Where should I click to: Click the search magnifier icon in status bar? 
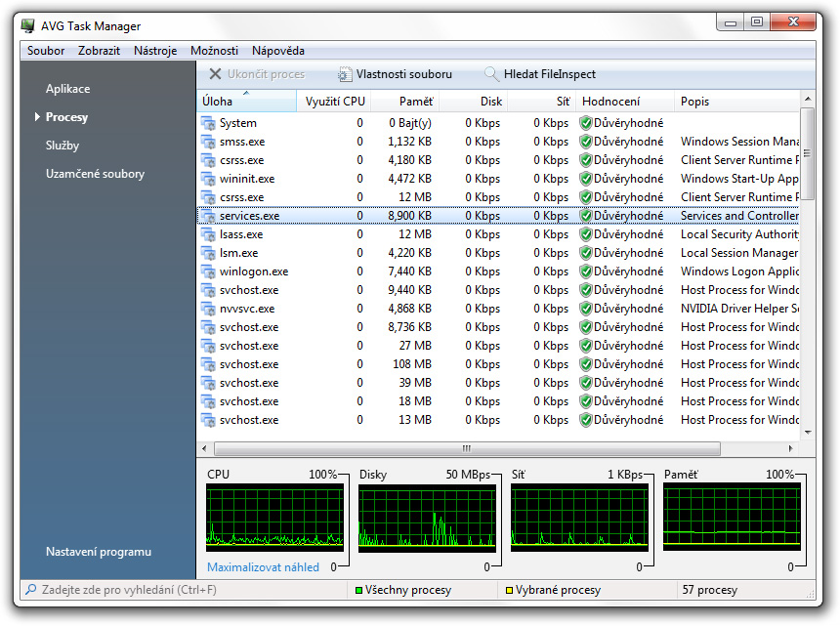click(31, 590)
